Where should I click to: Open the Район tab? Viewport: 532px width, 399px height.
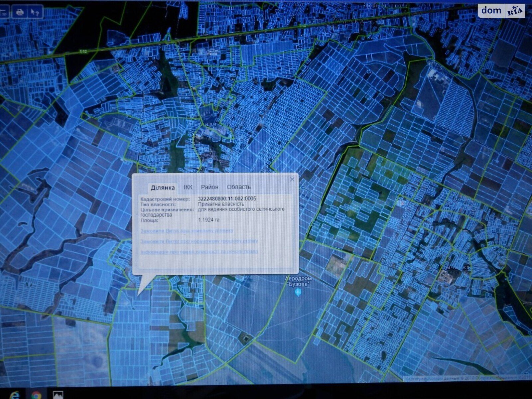[210, 187]
